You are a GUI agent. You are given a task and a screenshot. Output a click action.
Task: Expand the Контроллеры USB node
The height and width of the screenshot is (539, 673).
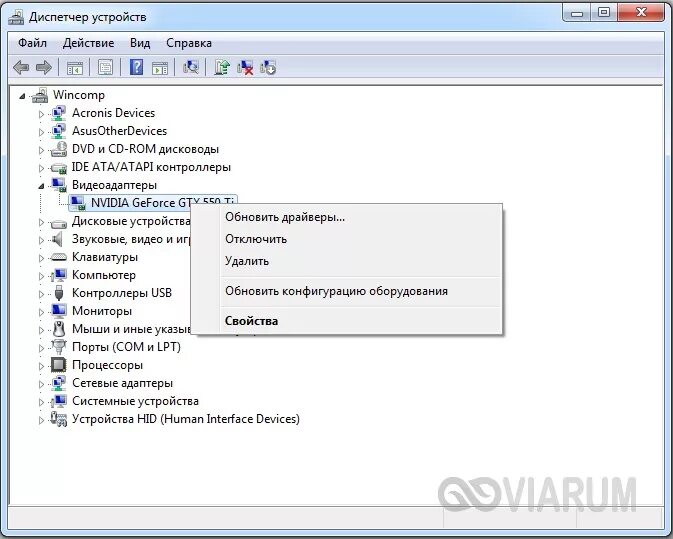41,294
